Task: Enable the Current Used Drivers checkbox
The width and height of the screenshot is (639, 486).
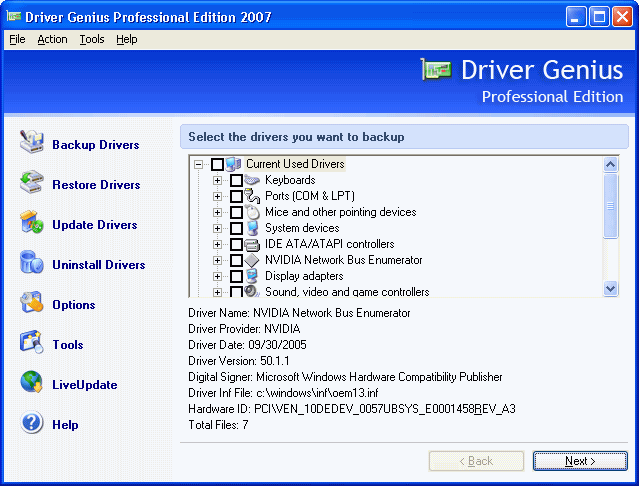Action: click(218, 165)
